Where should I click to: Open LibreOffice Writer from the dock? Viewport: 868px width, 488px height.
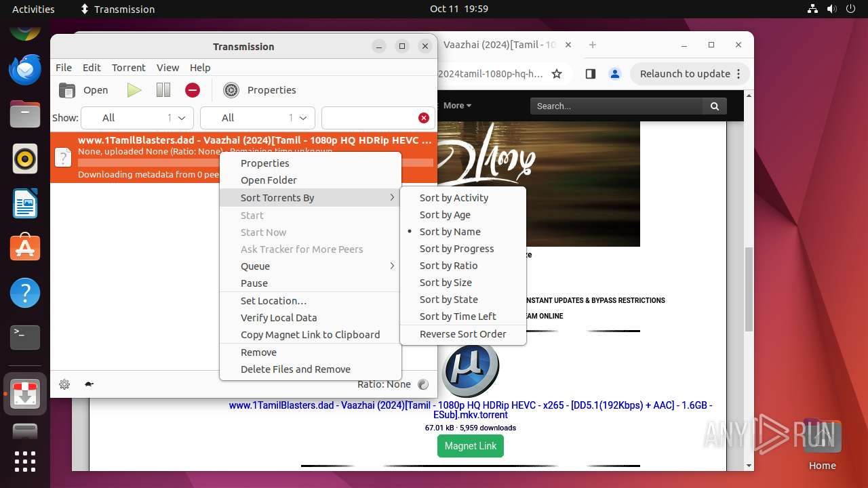tap(25, 203)
